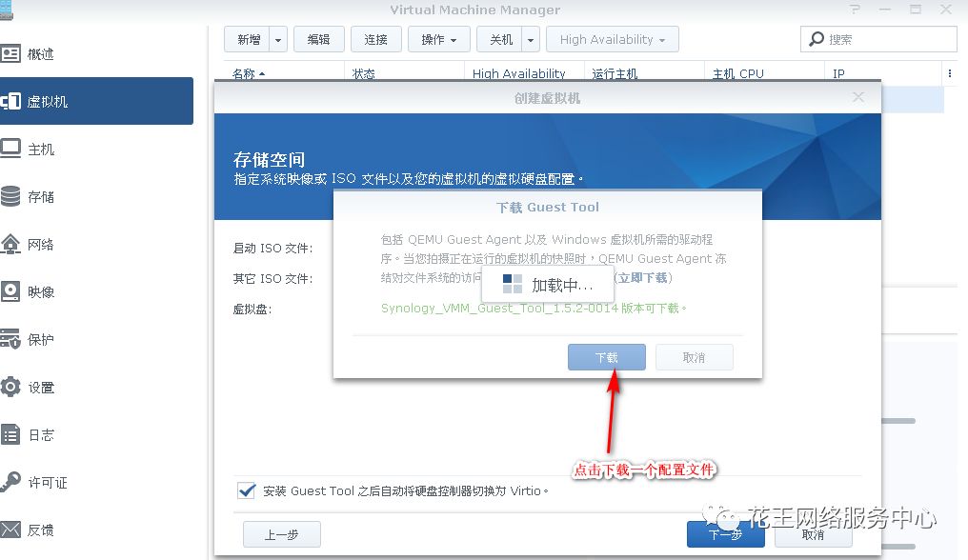
Task: Click the 新增 add button
Action: click(248, 39)
